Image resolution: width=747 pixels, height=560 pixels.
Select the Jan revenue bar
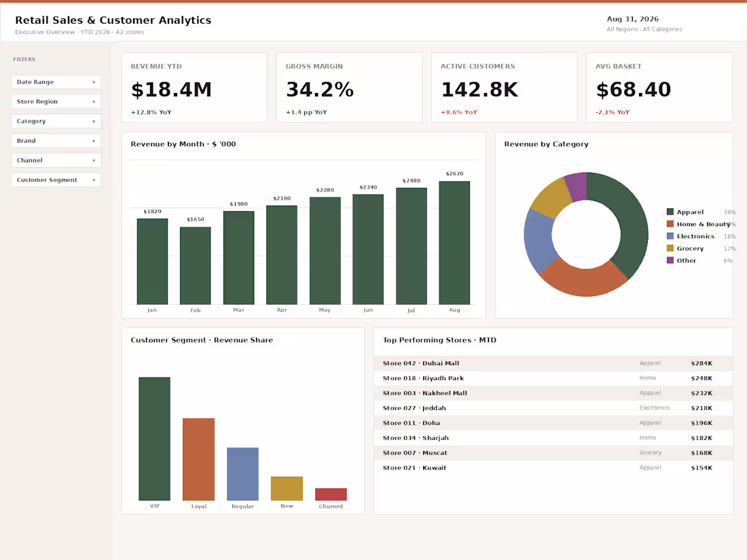click(x=152, y=261)
